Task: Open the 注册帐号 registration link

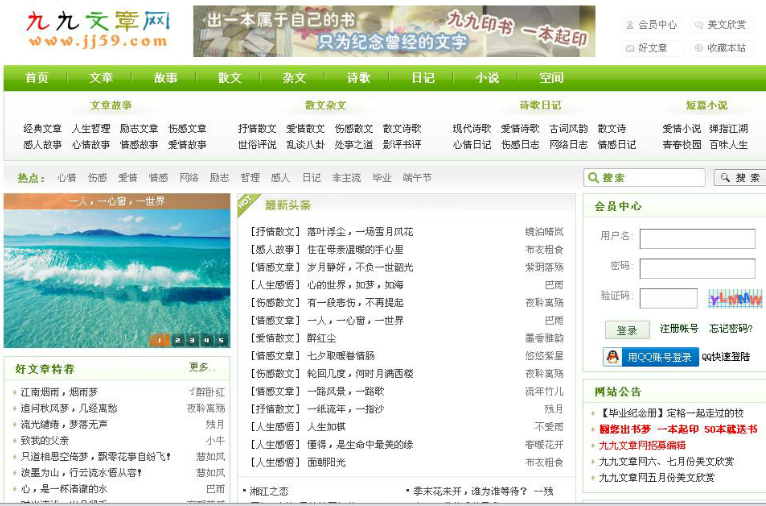Action: coord(679,329)
